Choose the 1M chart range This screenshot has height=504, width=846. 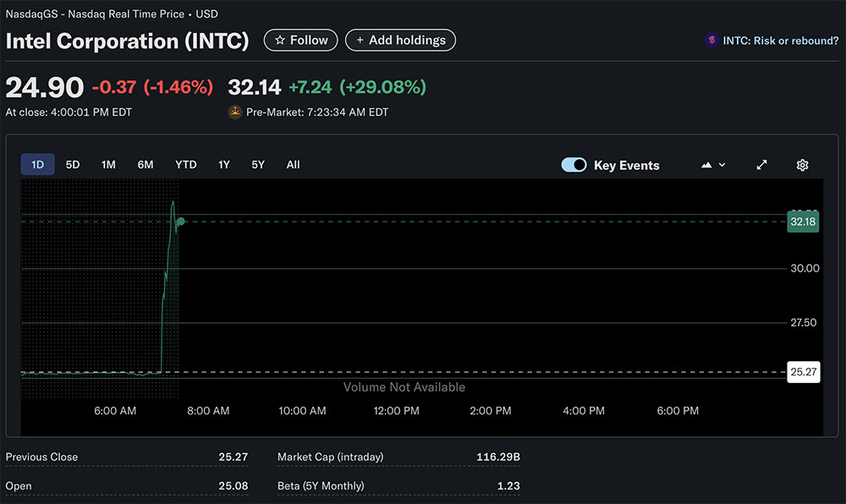click(108, 165)
